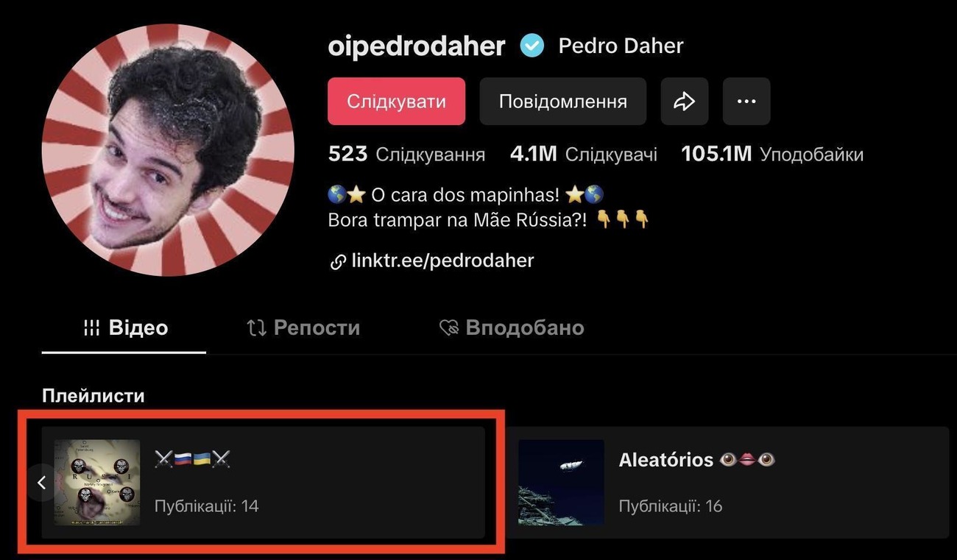The height and width of the screenshot is (560, 957).
Task: Open the three-dots more options menu
Action: tap(746, 102)
